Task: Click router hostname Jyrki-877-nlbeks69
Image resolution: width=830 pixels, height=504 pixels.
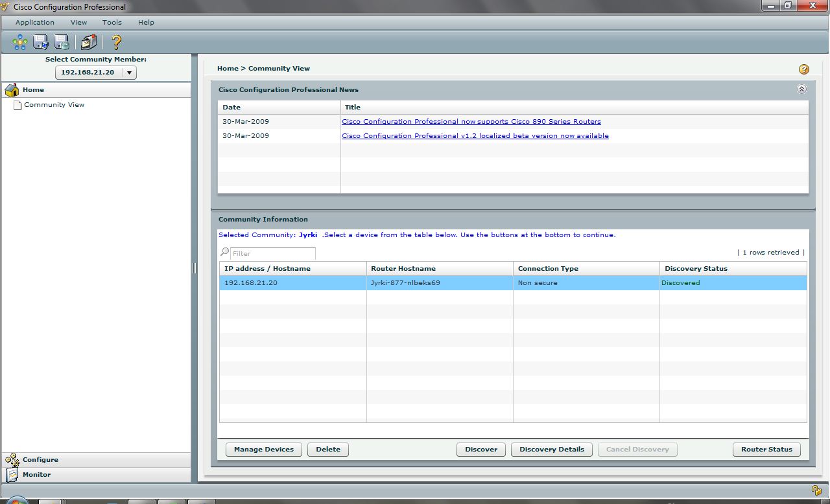Action: click(440, 283)
